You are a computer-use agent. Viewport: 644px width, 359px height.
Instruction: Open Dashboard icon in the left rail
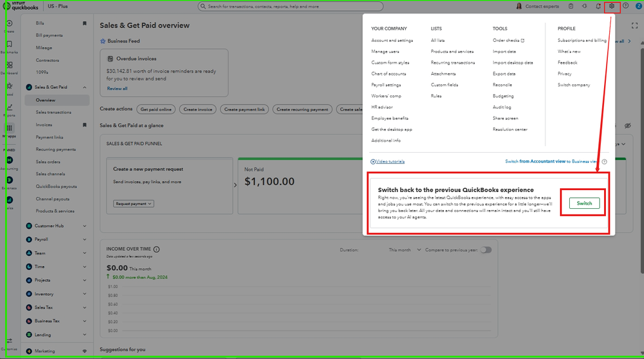[x=9, y=65]
